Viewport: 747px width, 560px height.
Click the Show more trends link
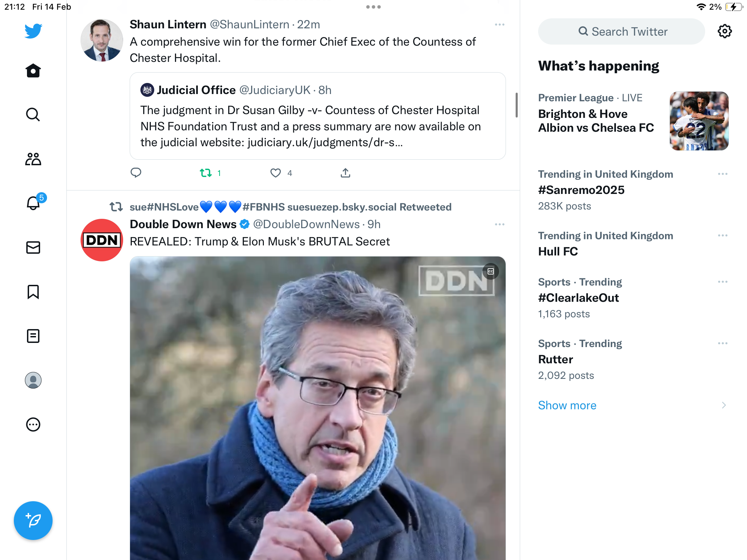click(567, 405)
